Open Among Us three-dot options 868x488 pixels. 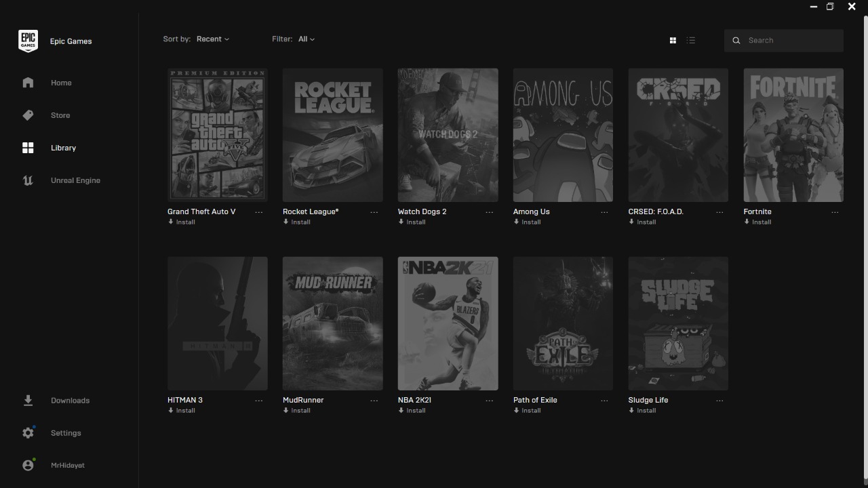point(605,212)
